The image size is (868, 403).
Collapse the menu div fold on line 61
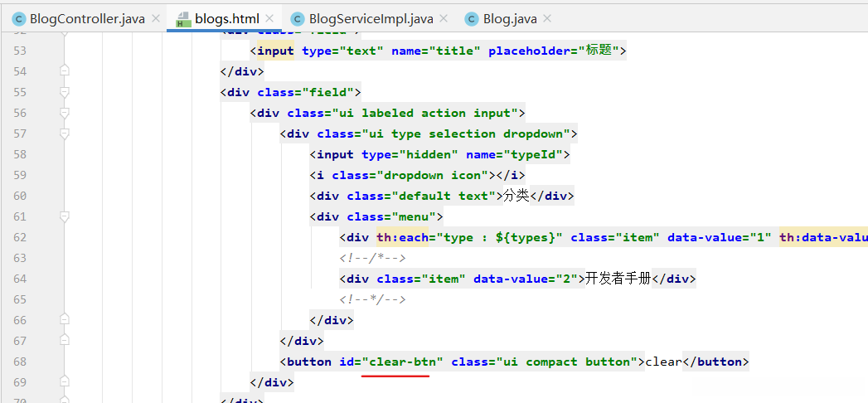[65, 216]
